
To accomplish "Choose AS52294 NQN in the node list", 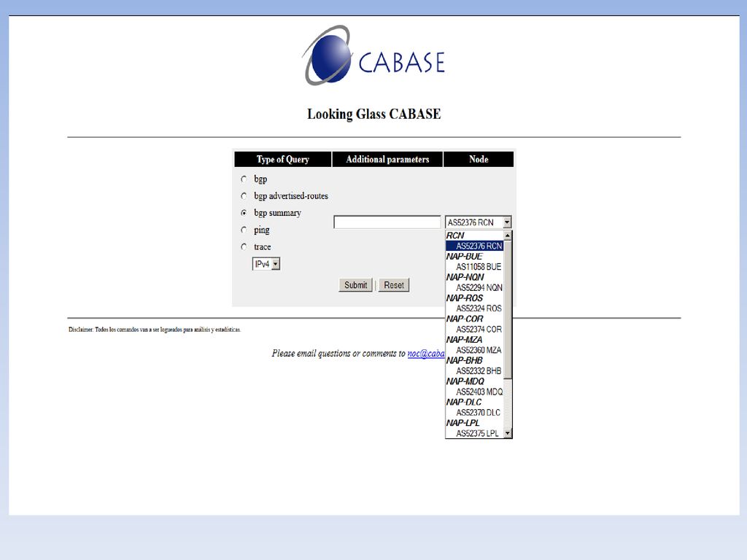I will [x=474, y=287].
